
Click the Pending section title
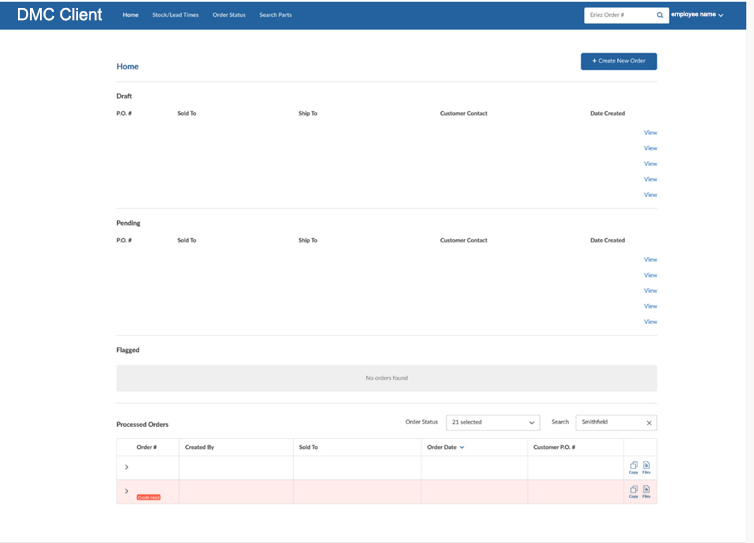tap(128, 223)
